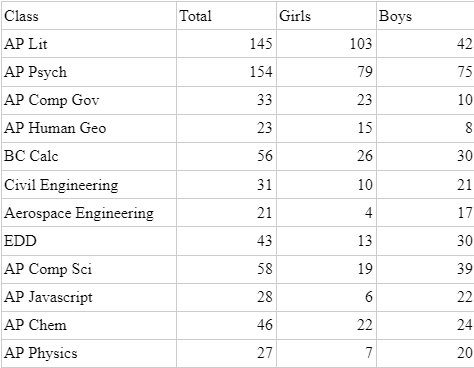Select the Civil Engineering cell

pyautogui.click(x=89, y=184)
